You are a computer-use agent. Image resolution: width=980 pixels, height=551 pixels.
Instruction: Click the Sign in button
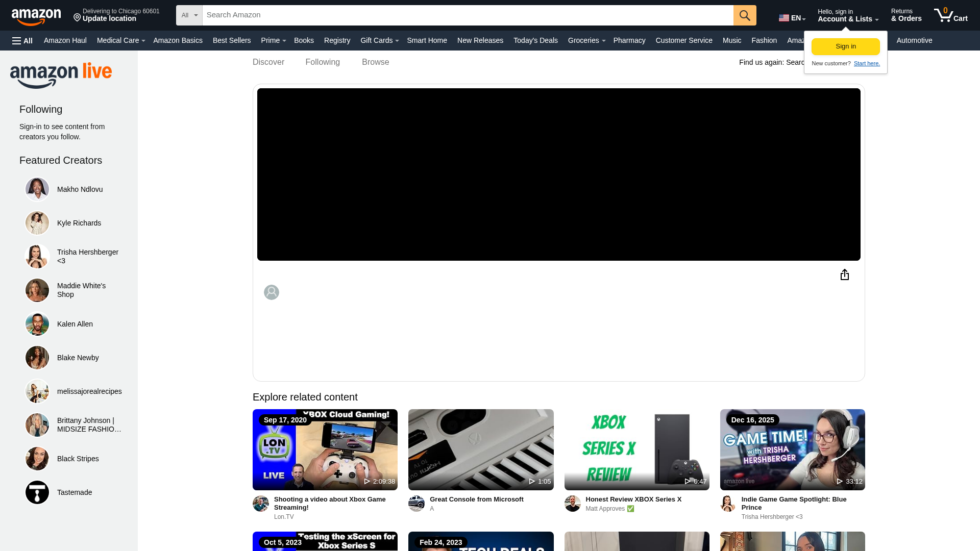coord(845,46)
